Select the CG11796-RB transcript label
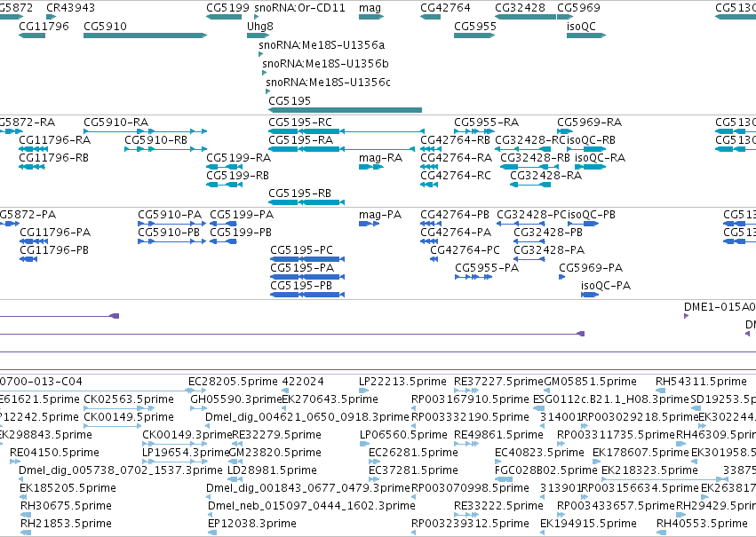 53,158
